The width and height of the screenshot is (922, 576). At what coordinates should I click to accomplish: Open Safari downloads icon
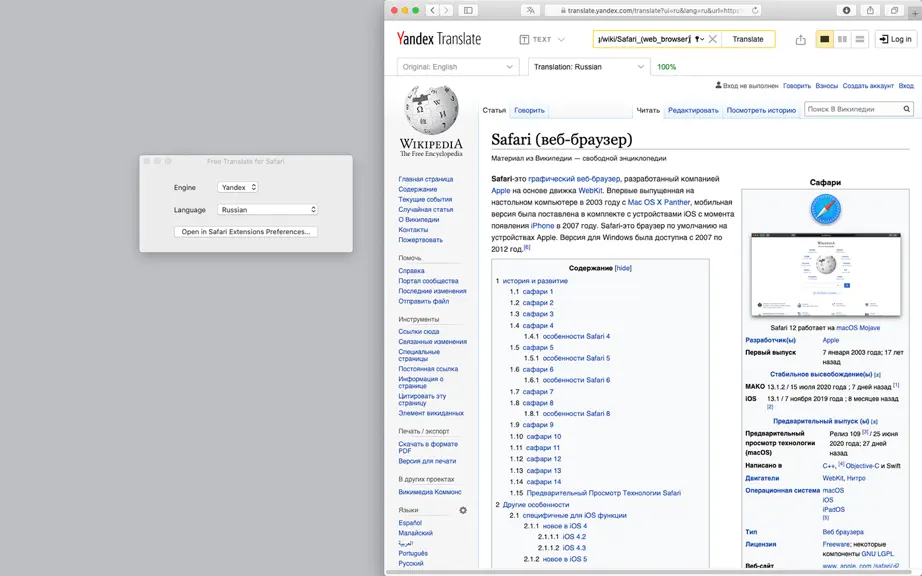click(x=846, y=11)
